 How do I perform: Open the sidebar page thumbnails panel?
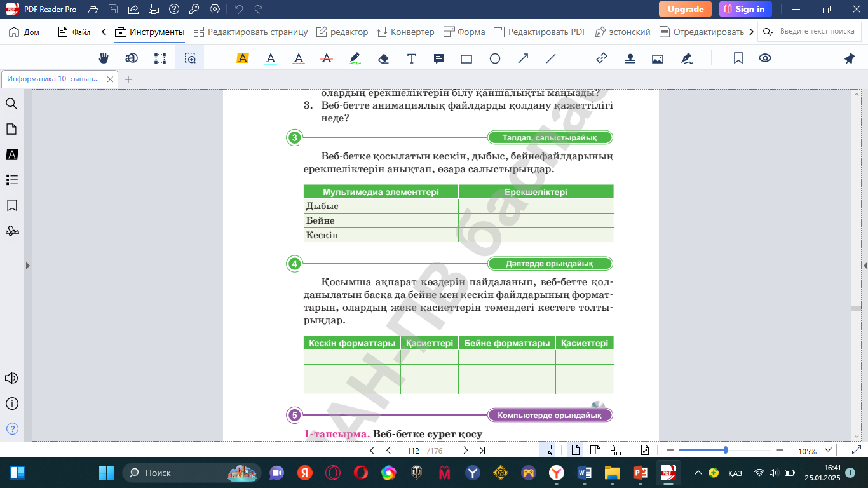11,129
